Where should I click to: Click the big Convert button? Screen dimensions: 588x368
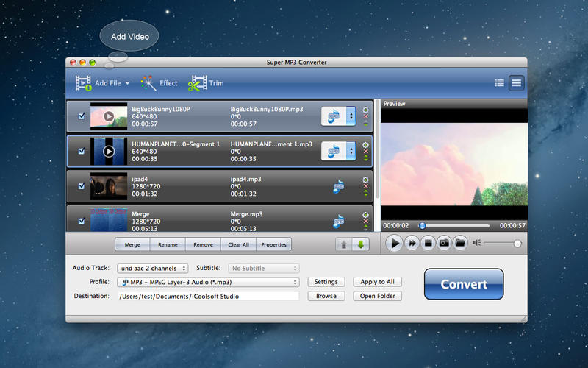463,284
